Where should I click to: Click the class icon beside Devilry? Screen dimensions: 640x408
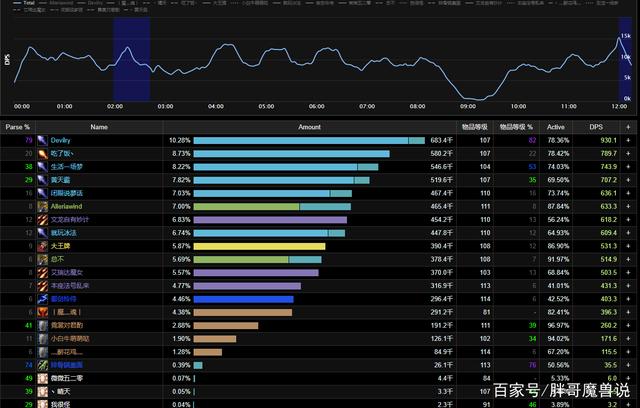pos(42,141)
